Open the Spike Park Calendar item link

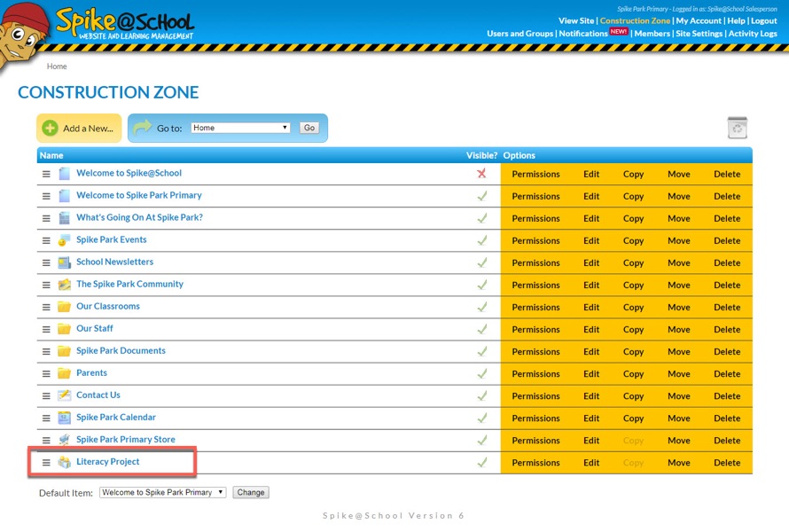pyautogui.click(x=116, y=418)
